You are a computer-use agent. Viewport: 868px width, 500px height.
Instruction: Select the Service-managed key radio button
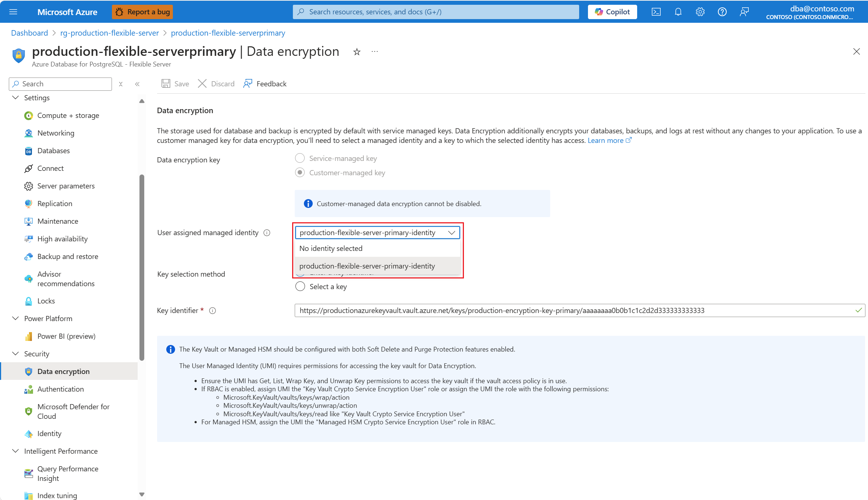pyautogui.click(x=300, y=158)
